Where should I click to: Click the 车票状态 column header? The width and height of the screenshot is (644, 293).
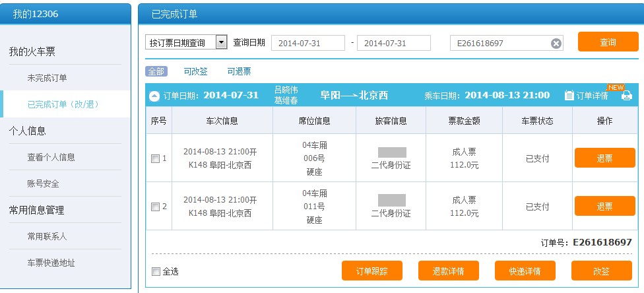coord(537,121)
